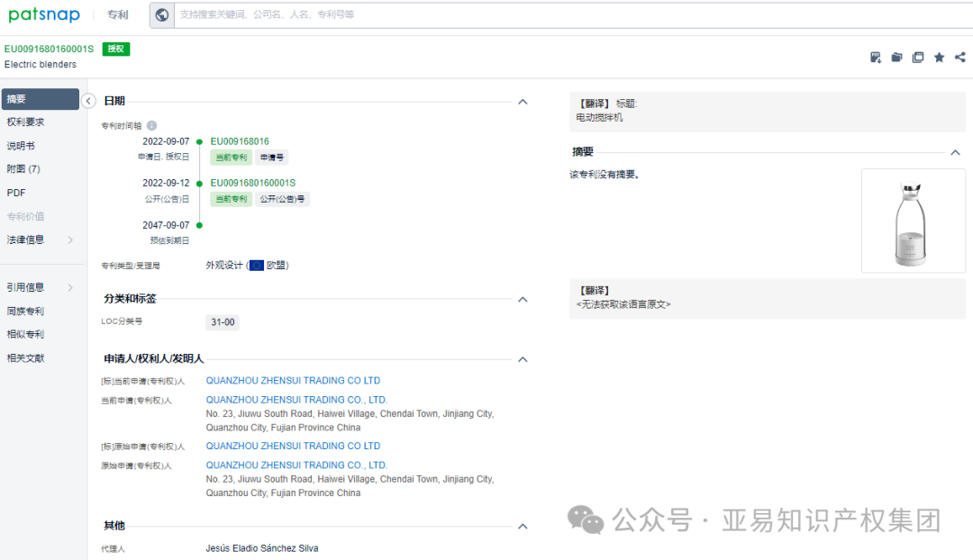Screen dimensions: 973x560
Task: Select the 摘要 sidebar tab
Action: 41,99
